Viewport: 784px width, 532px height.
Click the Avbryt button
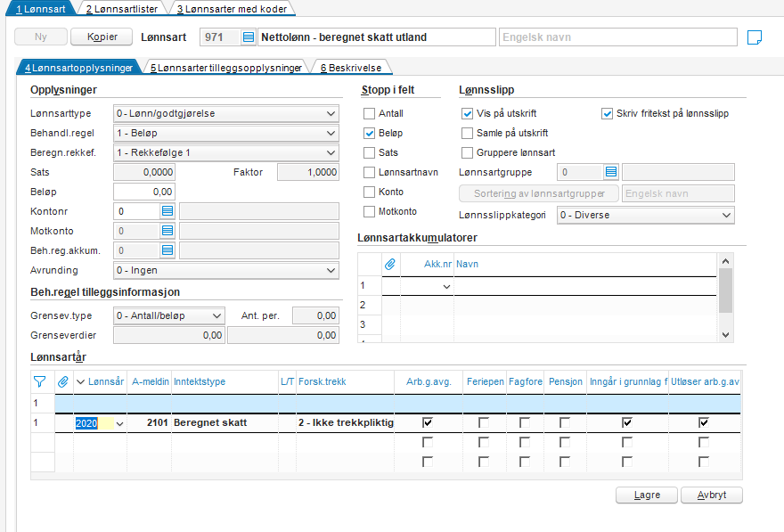712,495
